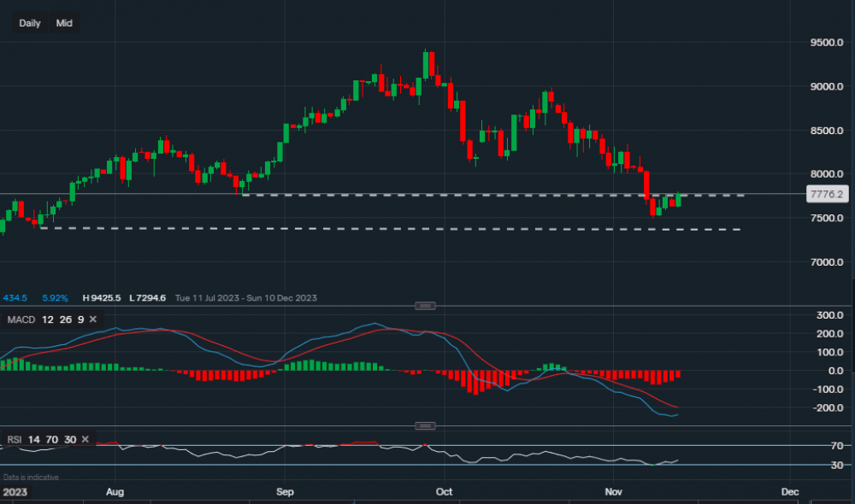Click the Aug label on the date axis
This screenshot has height=504, width=855.
pyautogui.click(x=116, y=492)
